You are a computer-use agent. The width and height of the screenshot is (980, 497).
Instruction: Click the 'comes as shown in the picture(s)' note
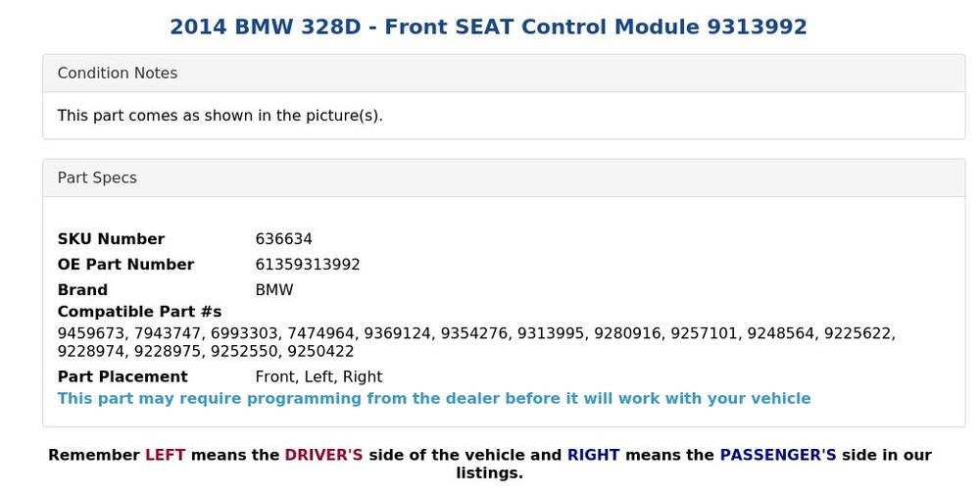pos(220,116)
